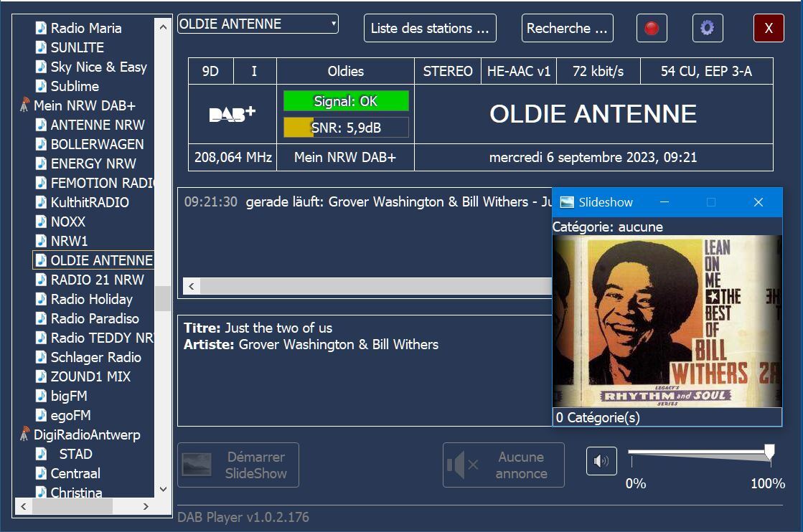803x532 pixels.
Task: Click the muted speaker icon on Aucune annonce
Action: point(462,465)
